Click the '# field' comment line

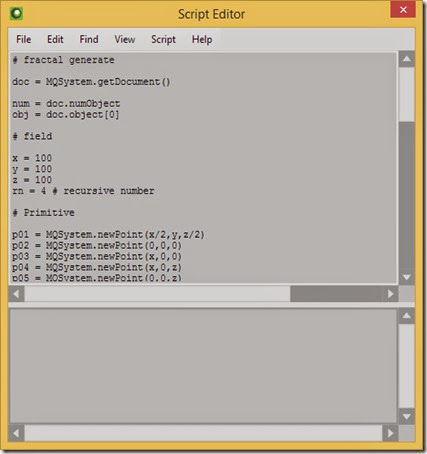click(32, 136)
